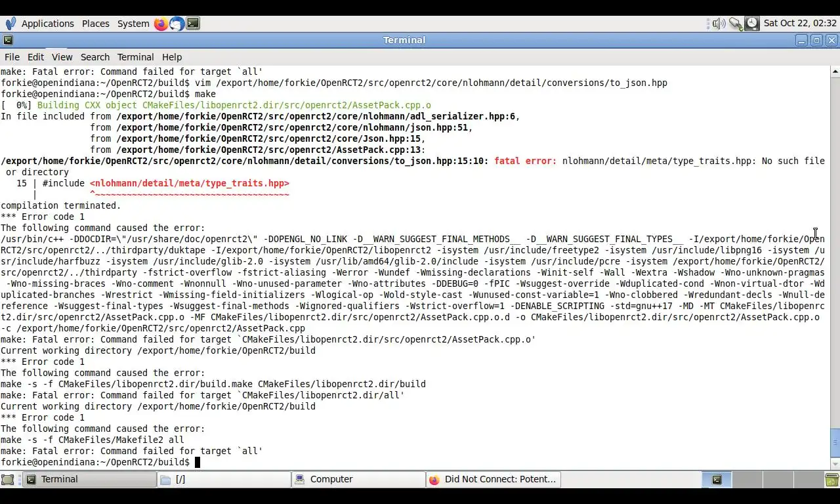840x504 pixels.
Task: Click the Show Desktop icon in bottom panel
Action: (x=7, y=480)
